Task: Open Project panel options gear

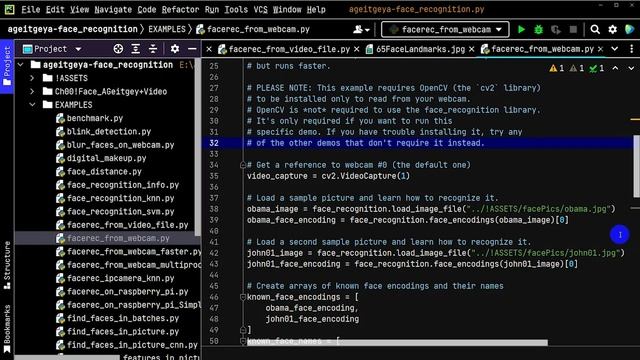Action: click(175, 49)
